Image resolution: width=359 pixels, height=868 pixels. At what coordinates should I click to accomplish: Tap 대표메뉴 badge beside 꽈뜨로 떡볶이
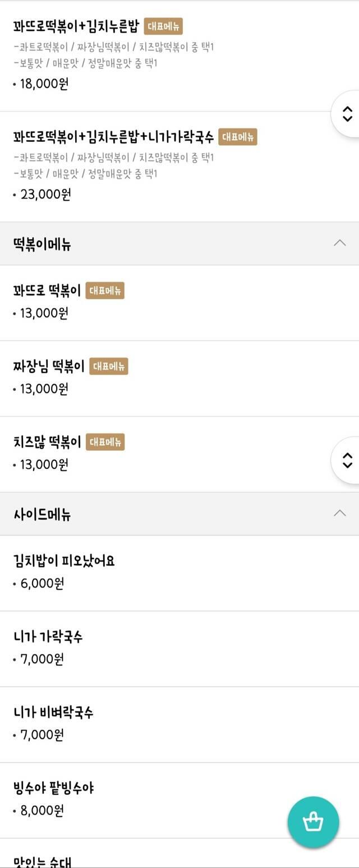(105, 290)
